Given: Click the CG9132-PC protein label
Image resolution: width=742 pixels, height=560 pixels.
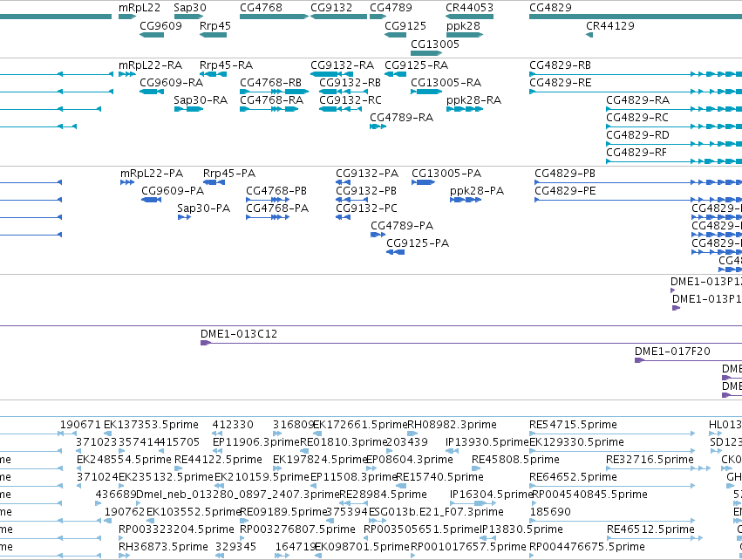Looking at the screenshot, I should coord(366,208).
